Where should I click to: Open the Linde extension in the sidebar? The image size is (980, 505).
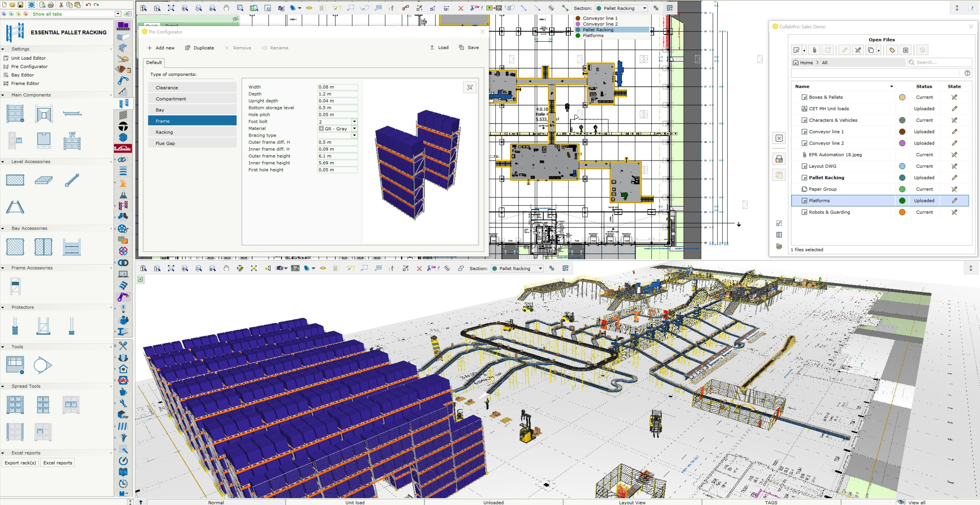[x=123, y=148]
